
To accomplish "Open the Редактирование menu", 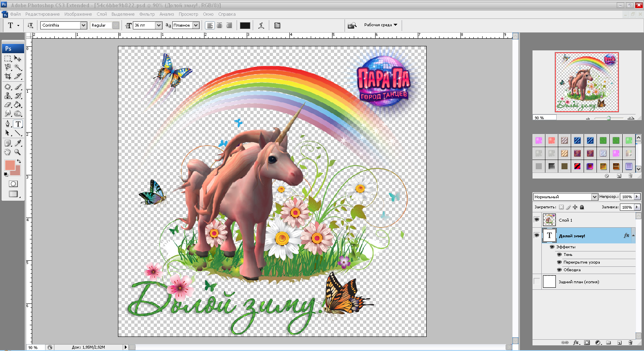I will coord(42,14).
